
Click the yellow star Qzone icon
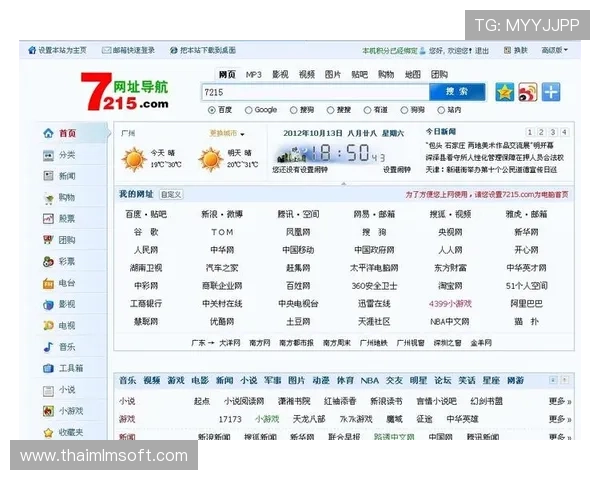click(x=505, y=92)
